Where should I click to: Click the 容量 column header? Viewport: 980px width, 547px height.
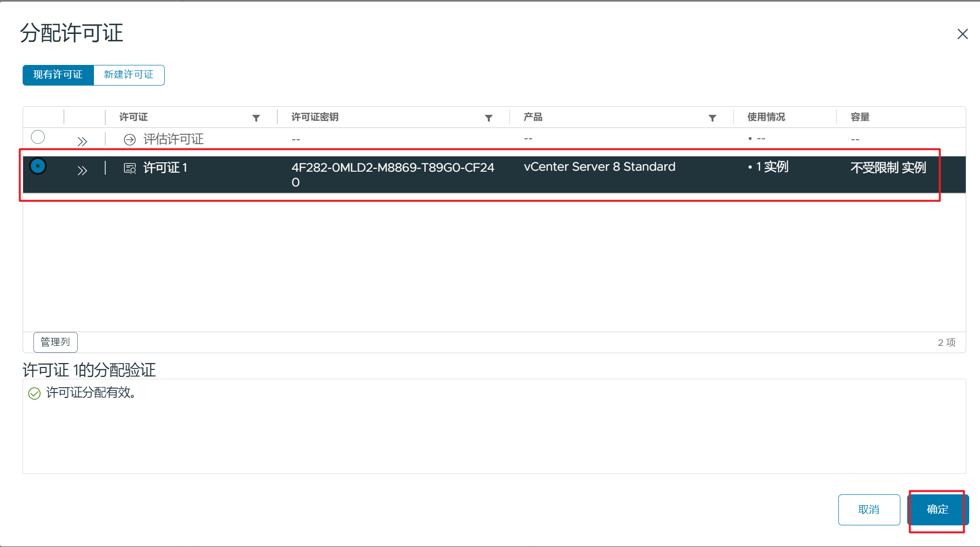860,117
